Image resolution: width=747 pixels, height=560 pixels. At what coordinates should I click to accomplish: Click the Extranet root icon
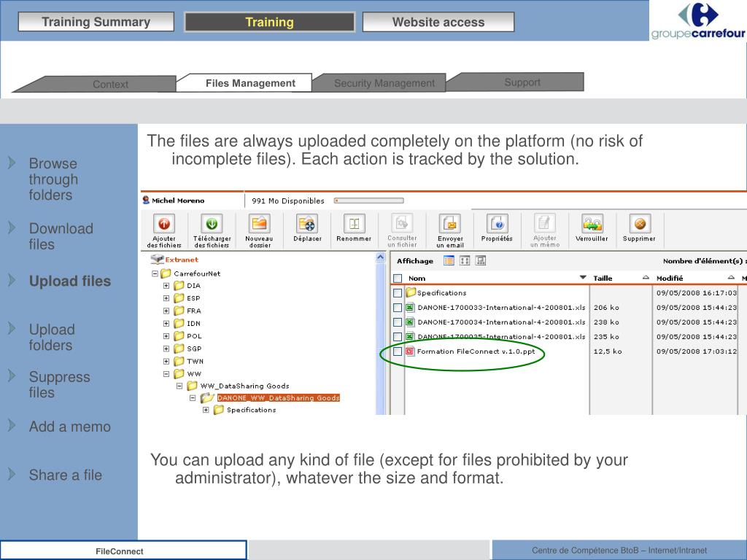tap(157, 260)
